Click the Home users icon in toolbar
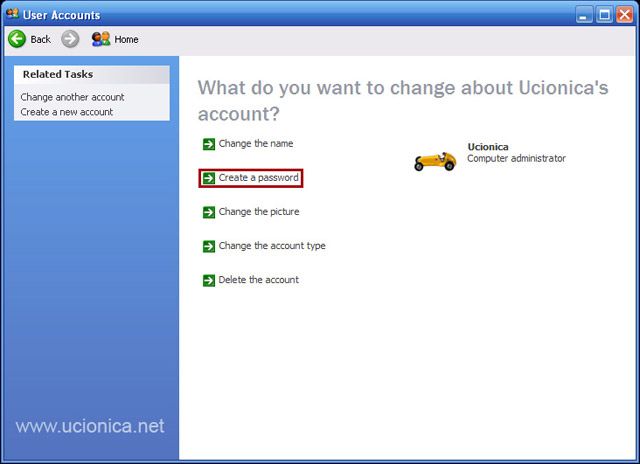The height and width of the screenshot is (464, 640). (x=101, y=39)
